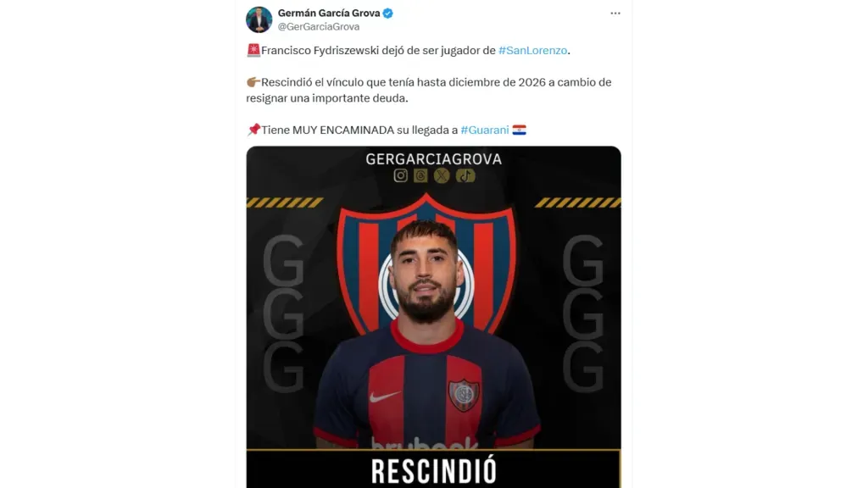Click the red pushpin emoji
868x488 pixels.
click(253, 130)
